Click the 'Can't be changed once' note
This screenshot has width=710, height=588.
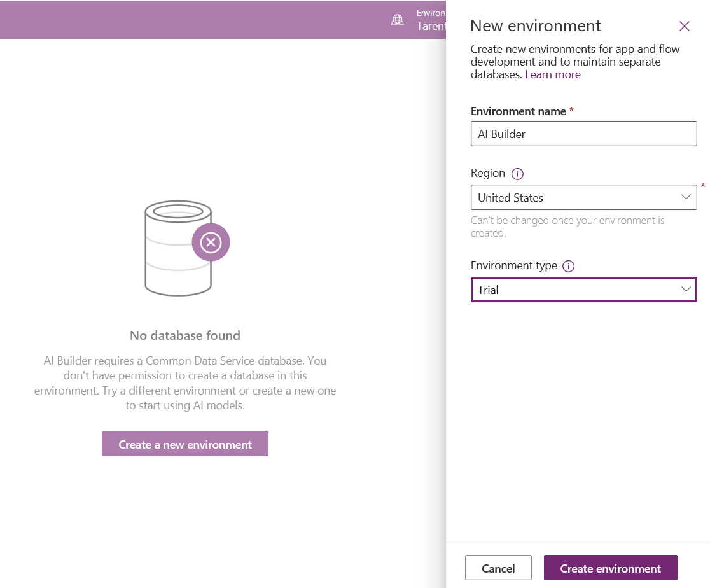point(567,227)
